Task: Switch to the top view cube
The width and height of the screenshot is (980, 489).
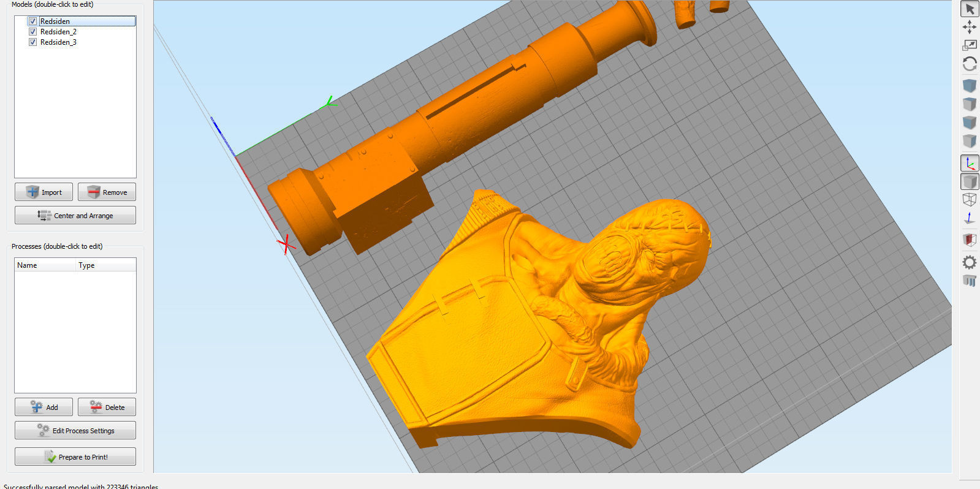Action: 970,104
